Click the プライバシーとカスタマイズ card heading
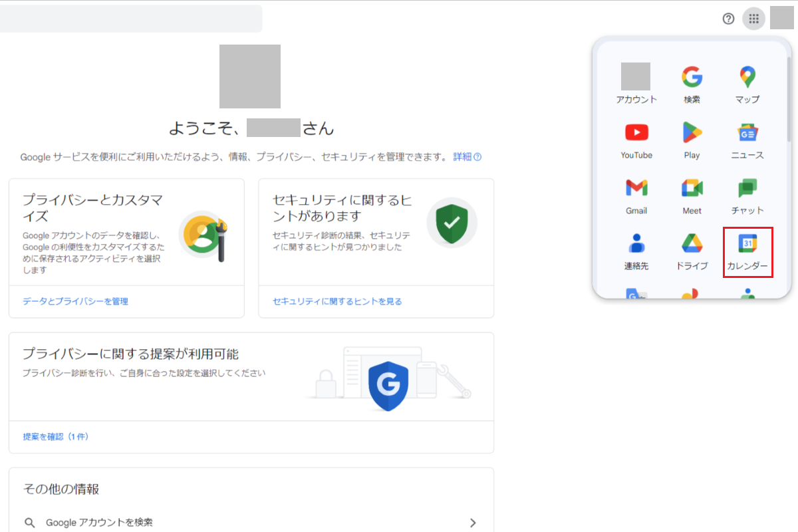Screen dimensions: 798x532 (92, 207)
